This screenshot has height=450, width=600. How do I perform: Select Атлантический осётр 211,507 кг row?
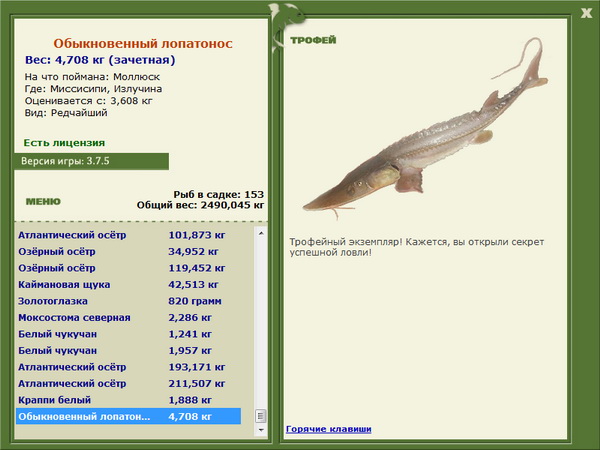129,383
